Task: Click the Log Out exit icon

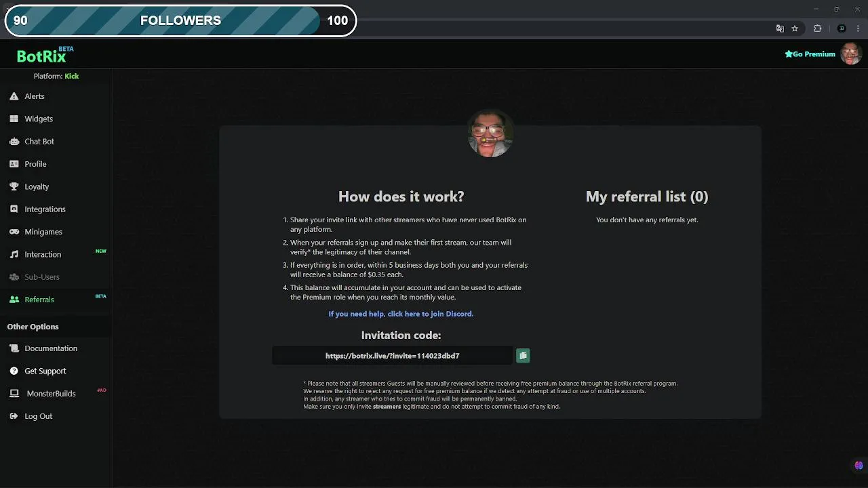Action: (x=14, y=416)
